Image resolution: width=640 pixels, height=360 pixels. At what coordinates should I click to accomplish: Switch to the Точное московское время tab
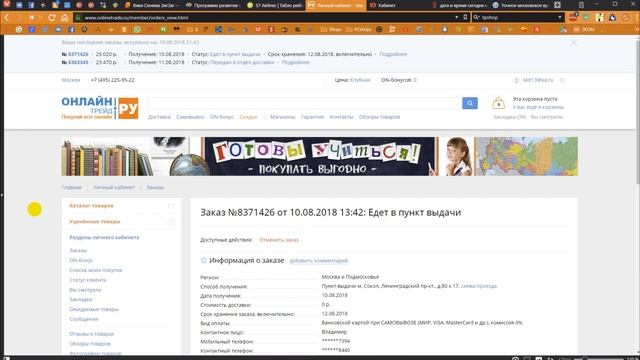[x=520, y=5]
